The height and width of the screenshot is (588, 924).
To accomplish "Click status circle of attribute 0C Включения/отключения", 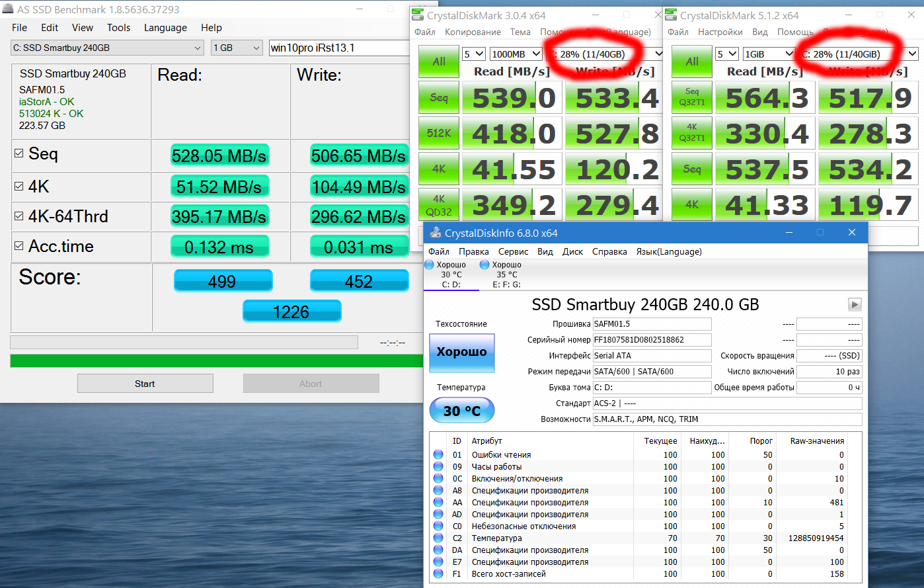I will click(x=438, y=479).
